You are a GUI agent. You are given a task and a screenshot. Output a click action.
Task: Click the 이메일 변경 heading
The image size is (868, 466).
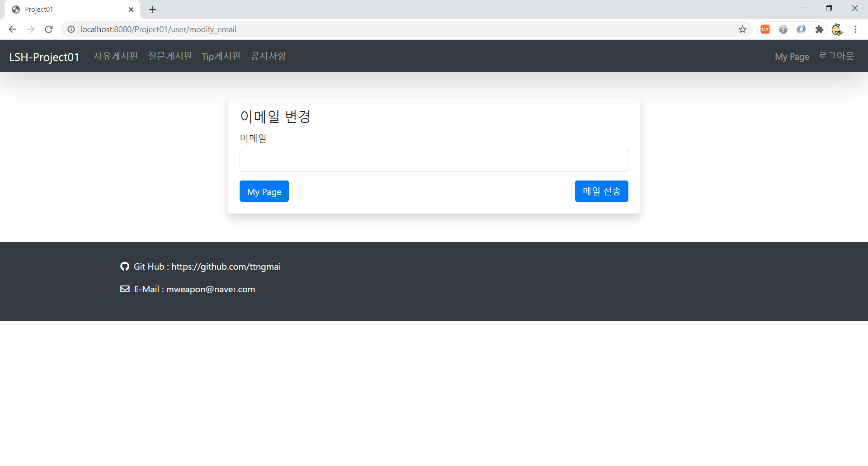[275, 117]
